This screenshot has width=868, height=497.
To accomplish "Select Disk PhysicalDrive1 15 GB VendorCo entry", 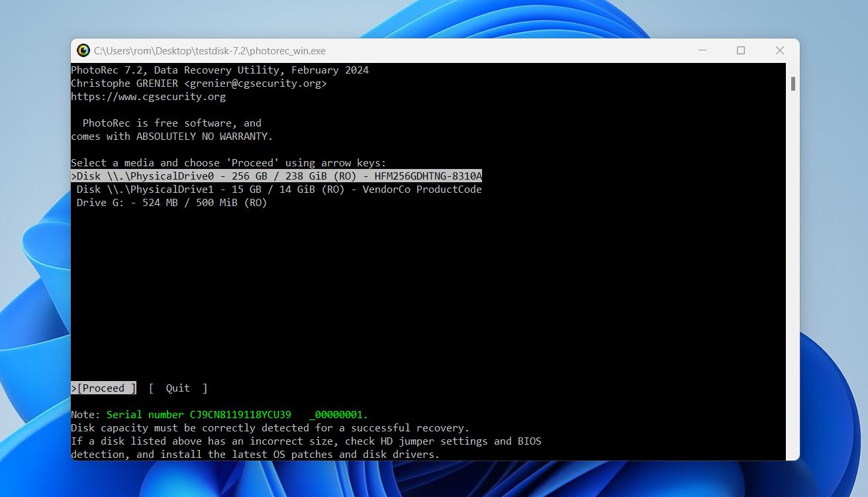I will 279,190.
